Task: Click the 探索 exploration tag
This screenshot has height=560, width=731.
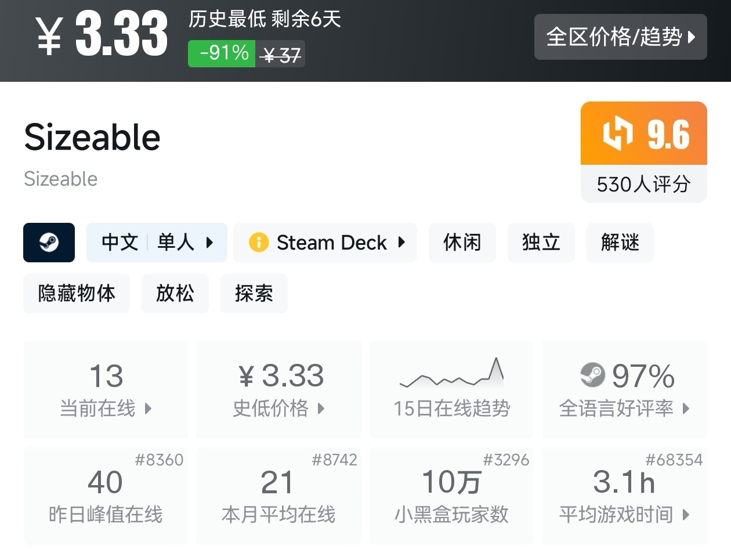Action: (x=254, y=294)
